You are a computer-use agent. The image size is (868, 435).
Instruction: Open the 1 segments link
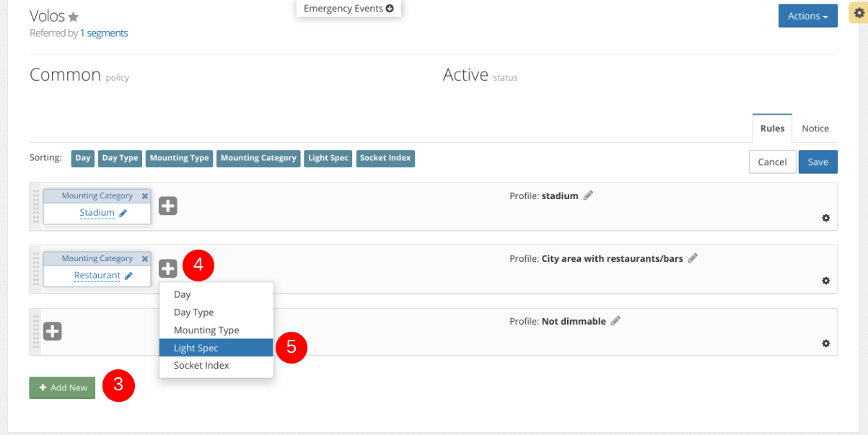[x=104, y=33]
